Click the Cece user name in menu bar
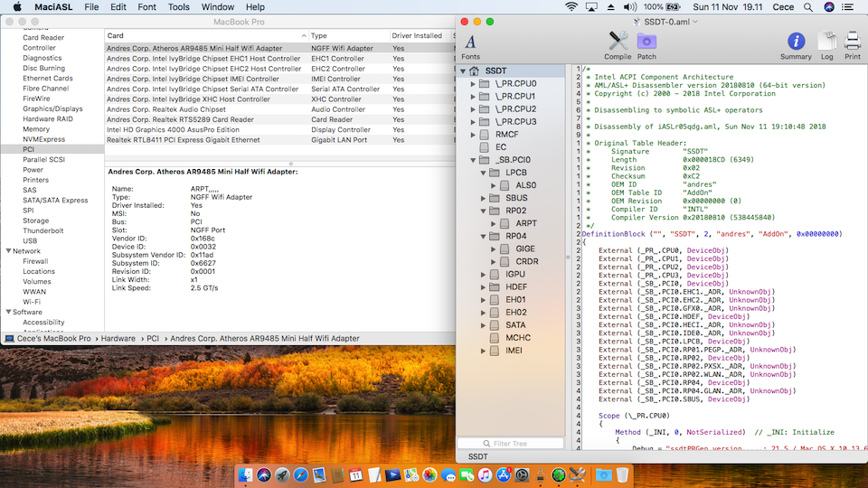The height and width of the screenshot is (488, 868). click(783, 7)
